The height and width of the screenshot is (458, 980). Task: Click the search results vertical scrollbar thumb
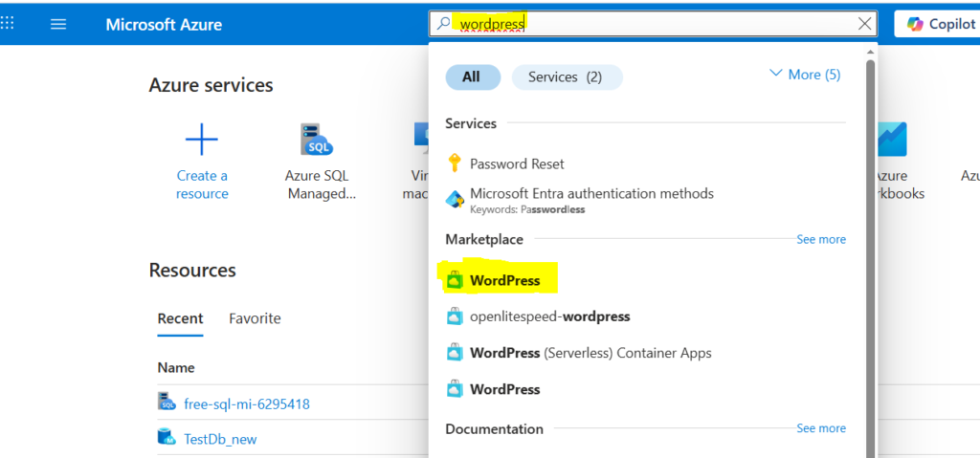870,259
